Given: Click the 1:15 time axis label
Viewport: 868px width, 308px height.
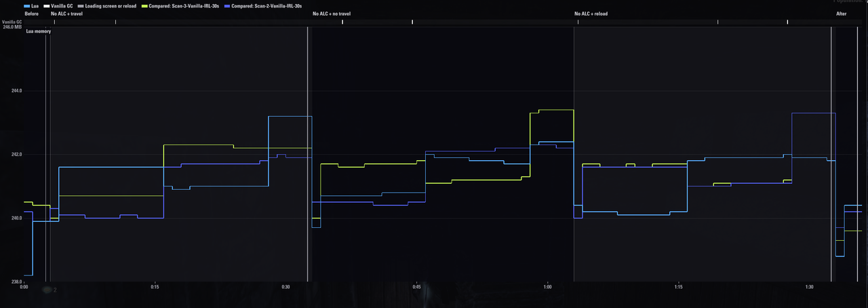Looking at the screenshot, I should click(x=678, y=287).
